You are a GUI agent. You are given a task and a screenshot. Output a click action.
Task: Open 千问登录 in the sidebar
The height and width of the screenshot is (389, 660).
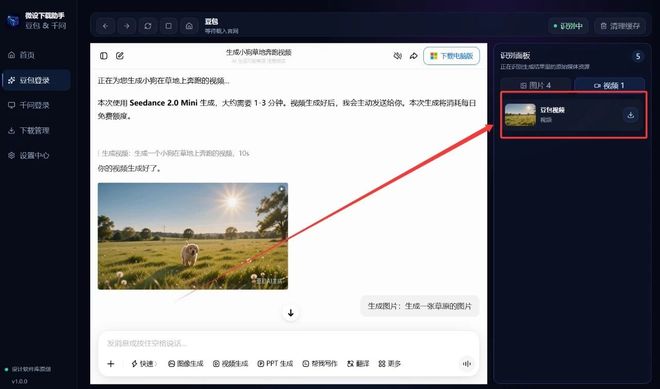[x=36, y=105]
